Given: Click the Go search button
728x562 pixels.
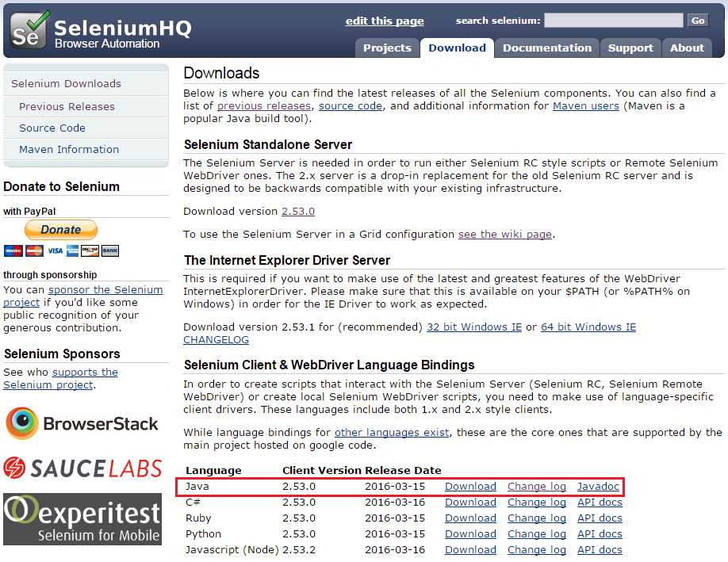Looking at the screenshot, I should click(697, 21).
